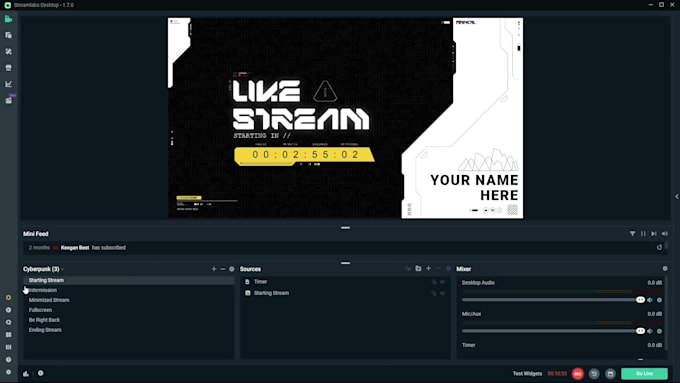The width and height of the screenshot is (680, 383).
Task: Open the Themes sidebar icon
Action: (x=8, y=52)
